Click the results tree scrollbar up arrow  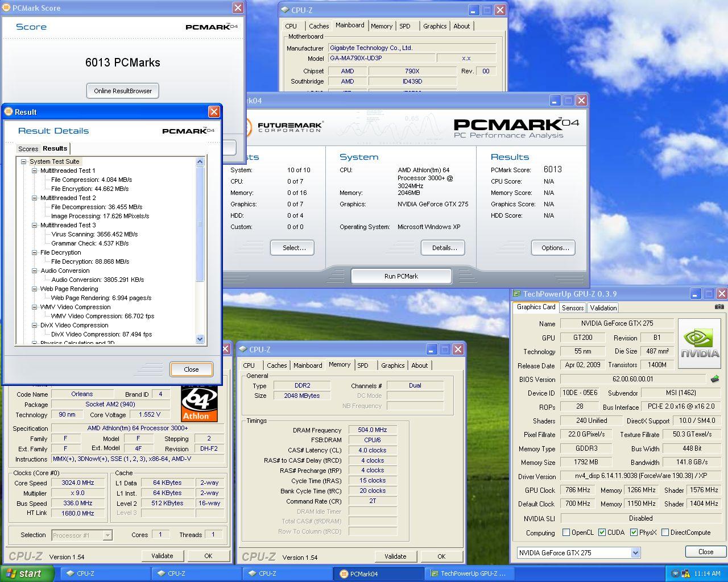[x=200, y=162]
